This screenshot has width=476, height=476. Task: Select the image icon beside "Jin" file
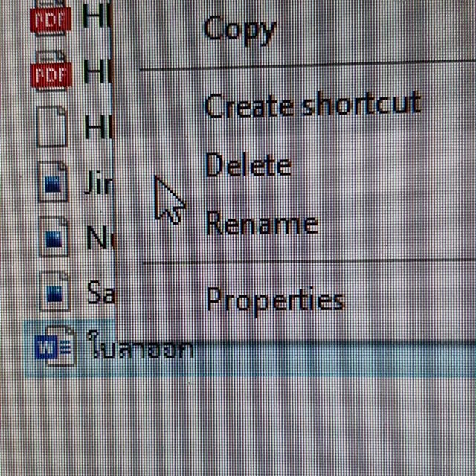pyautogui.click(x=53, y=183)
